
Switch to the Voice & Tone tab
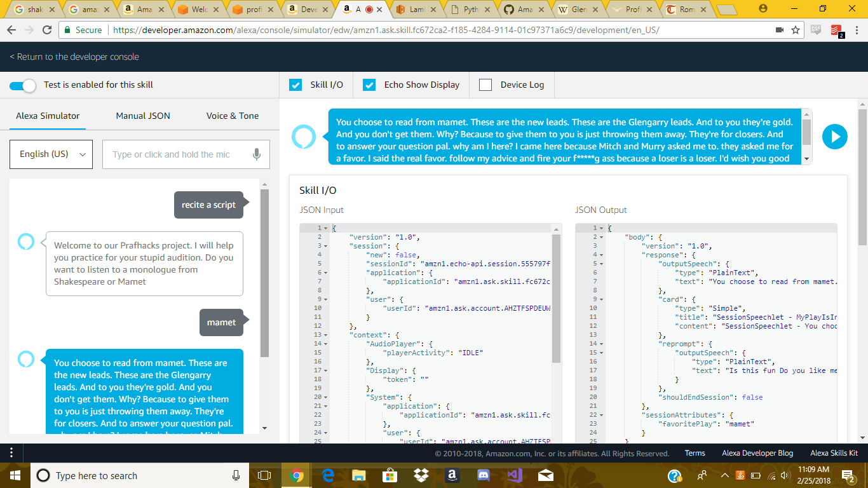[x=233, y=116]
